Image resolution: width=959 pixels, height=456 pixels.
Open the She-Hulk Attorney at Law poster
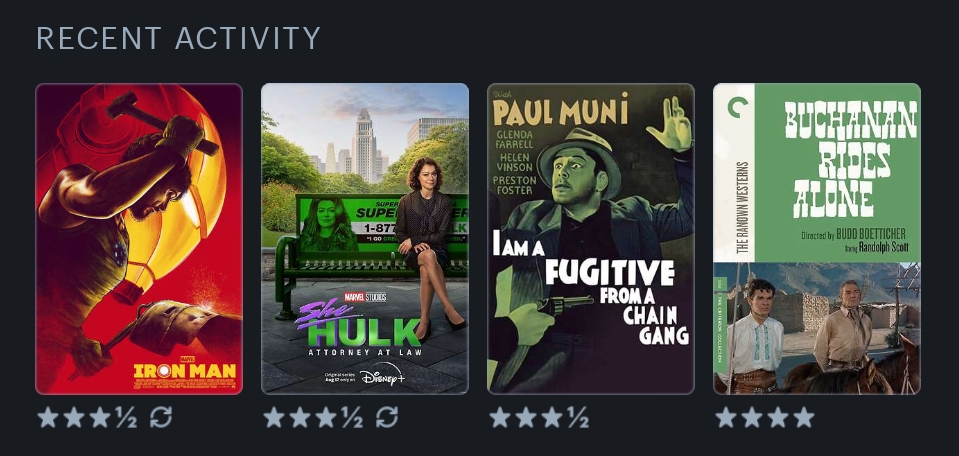click(x=365, y=239)
